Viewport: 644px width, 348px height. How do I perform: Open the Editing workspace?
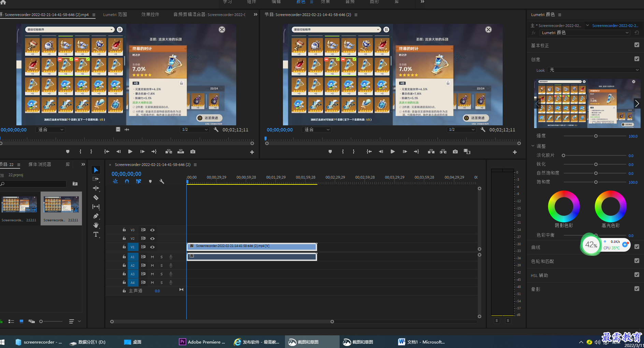coord(276,2)
